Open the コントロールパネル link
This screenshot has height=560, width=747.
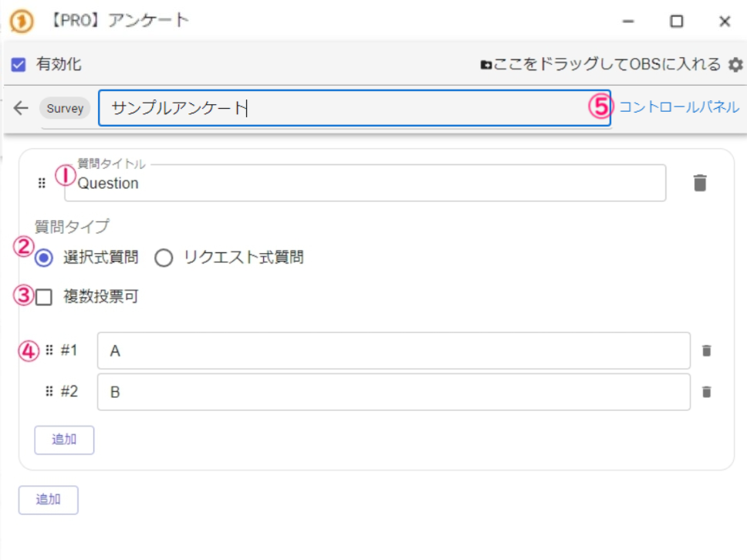point(679,107)
